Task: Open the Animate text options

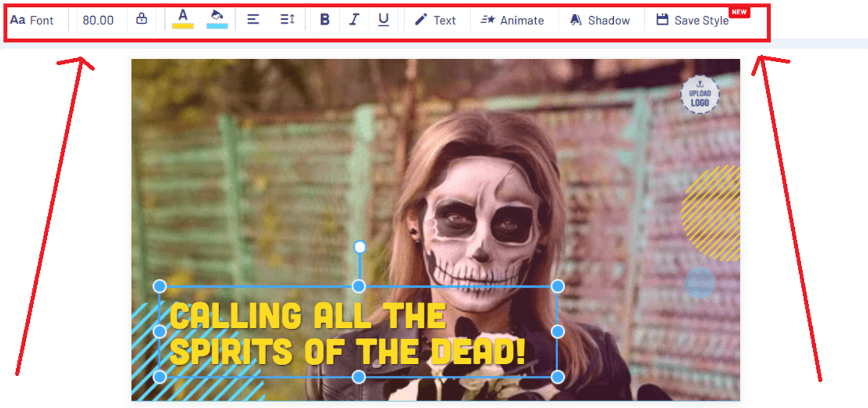Action: tap(513, 20)
